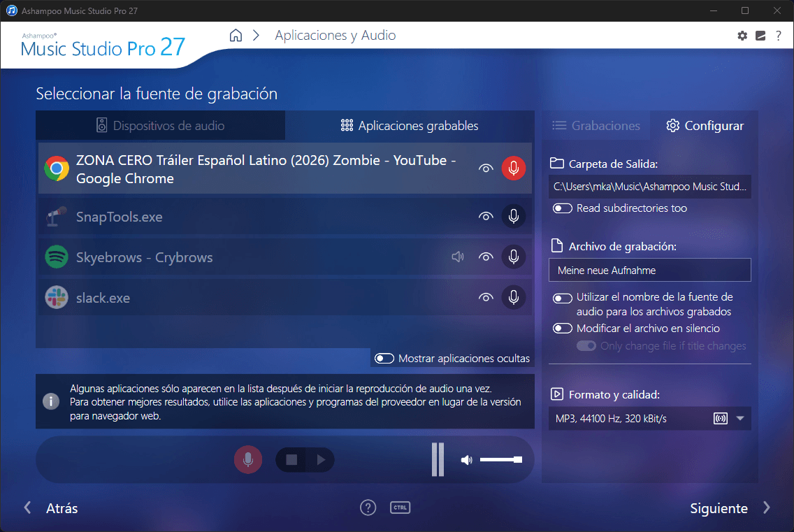Open the Grabaciones tab
Screen dimensions: 794x532
point(596,125)
